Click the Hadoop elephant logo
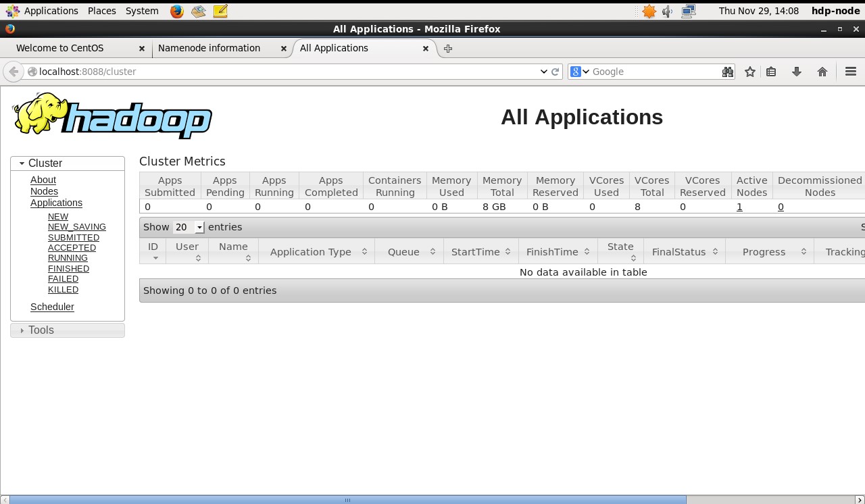 (x=112, y=116)
